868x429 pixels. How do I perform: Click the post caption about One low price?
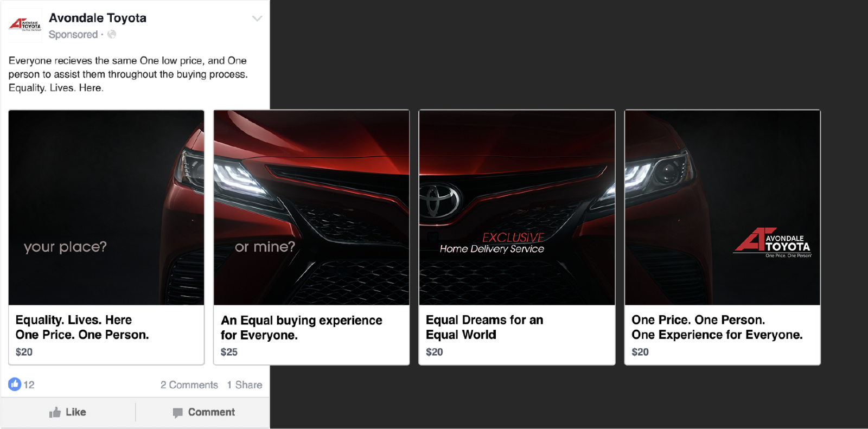pos(128,74)
